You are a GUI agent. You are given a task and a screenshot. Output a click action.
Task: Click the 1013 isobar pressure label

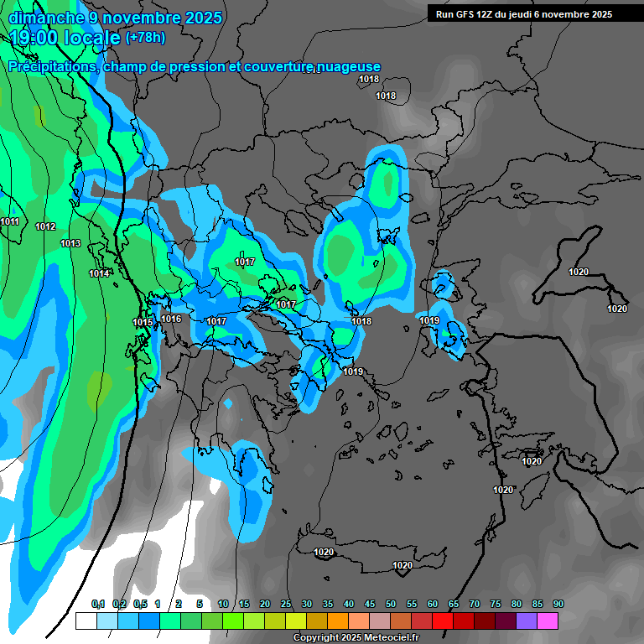(70, 243)
